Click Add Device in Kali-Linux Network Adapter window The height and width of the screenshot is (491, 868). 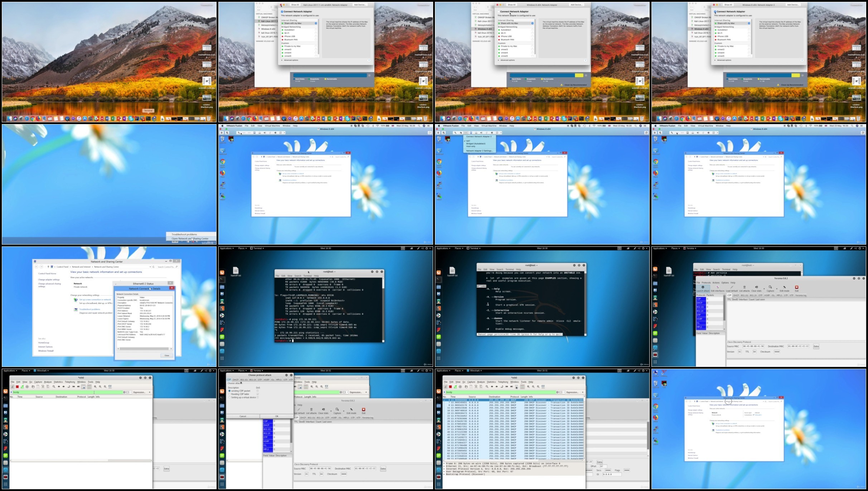(360, 5)
